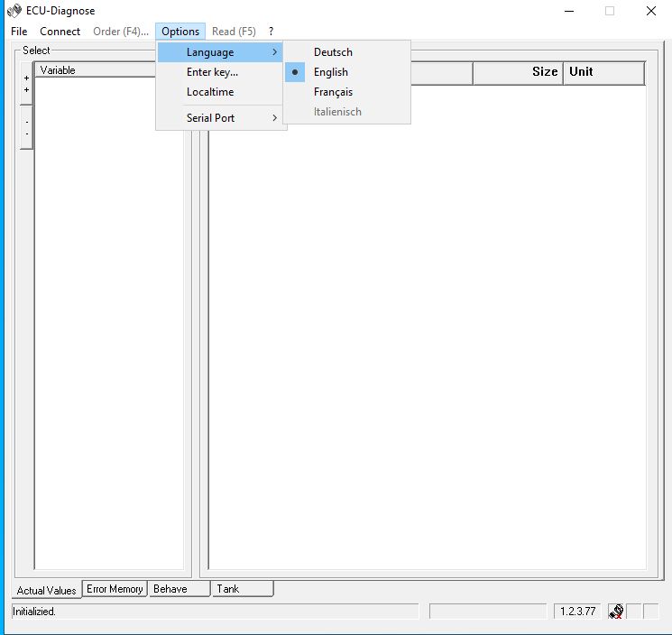Switch language to Français
Viewport: 672px width, 635px height.
tap(347, 92)
